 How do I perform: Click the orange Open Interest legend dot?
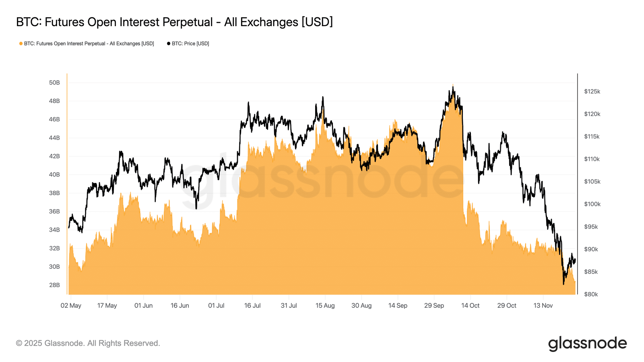(x=21, y=43)
